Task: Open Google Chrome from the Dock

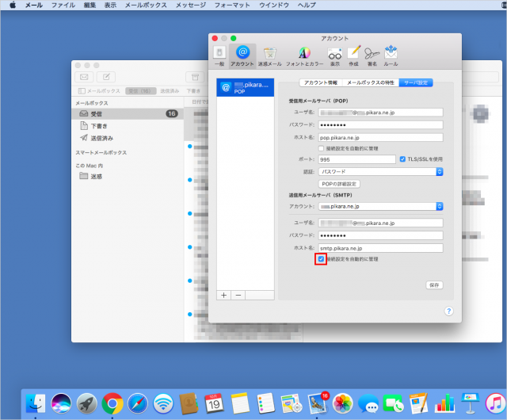Action: point(112,403)
